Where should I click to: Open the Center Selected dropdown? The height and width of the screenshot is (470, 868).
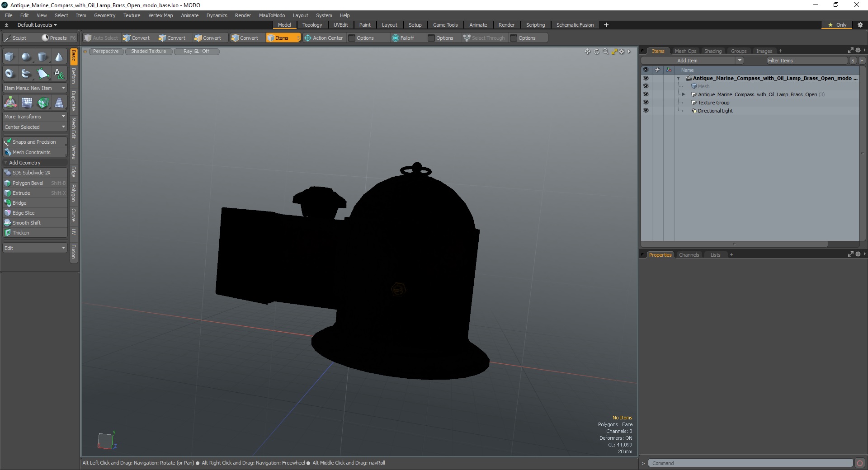(35, 127)
